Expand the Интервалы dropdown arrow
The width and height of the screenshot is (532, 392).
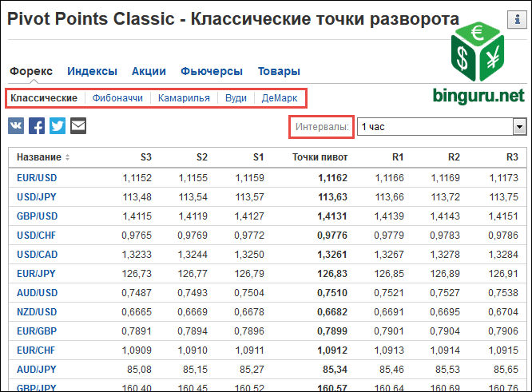tap(519, 127)
